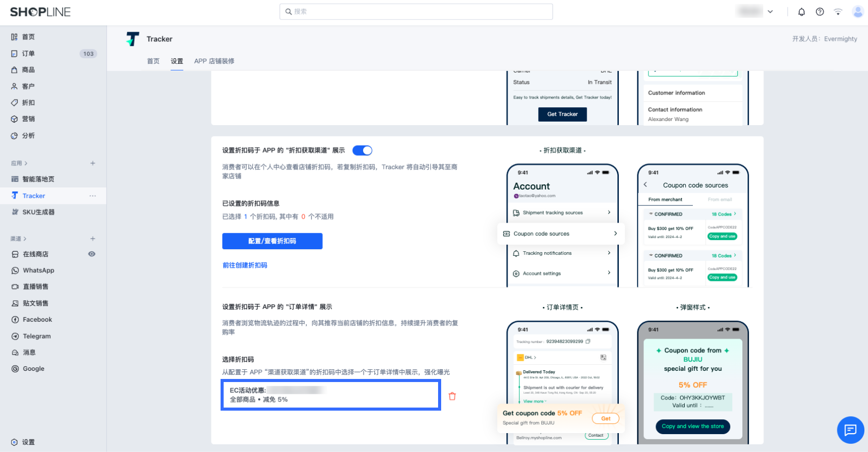The width and height of the screenshot is (868, 452).
Task: Click the SHOPLINE logo
Action: tap(40, 12)
